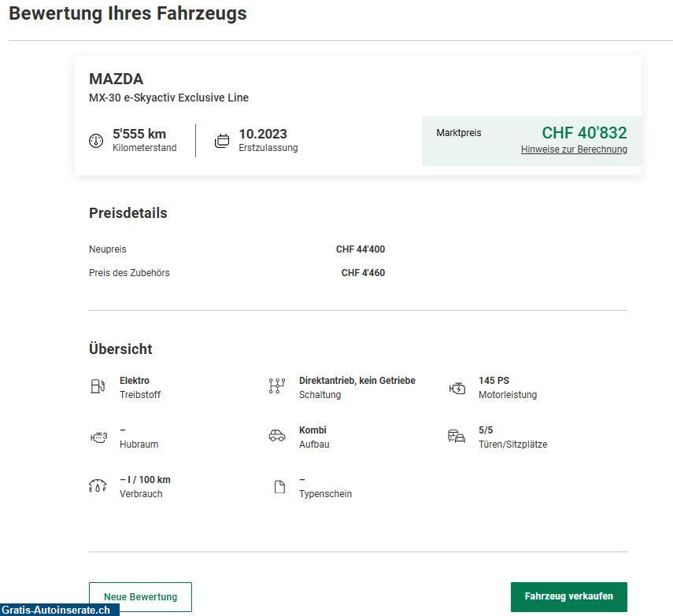Click the car body icon for Aufbau
This screenshot has width=673, height=616.
coord(277,436)
